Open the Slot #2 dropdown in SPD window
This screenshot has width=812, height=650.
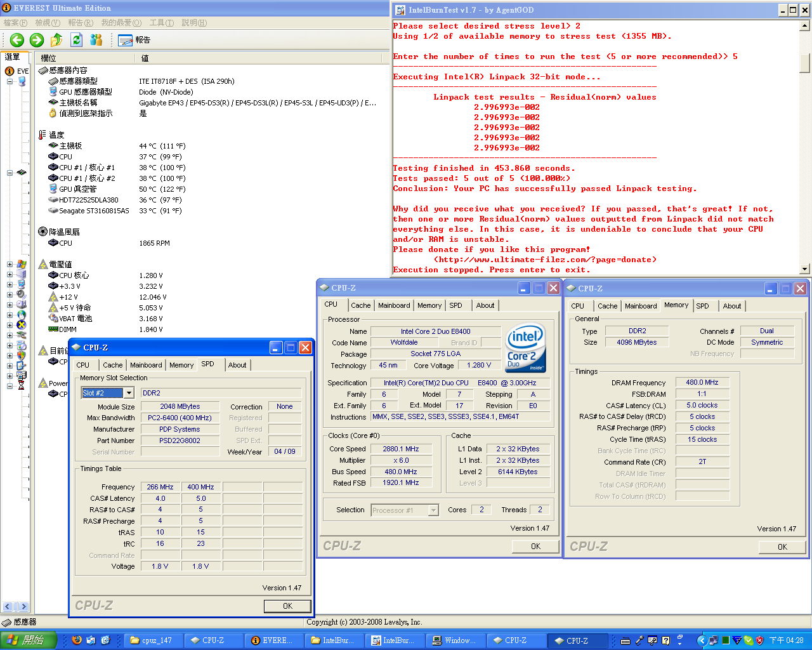click(129, 393)
